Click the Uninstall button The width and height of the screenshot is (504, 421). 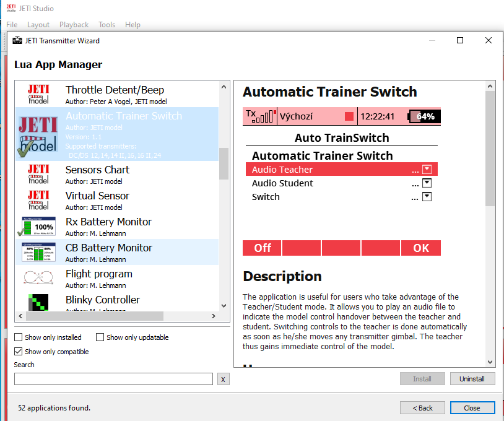472,379
